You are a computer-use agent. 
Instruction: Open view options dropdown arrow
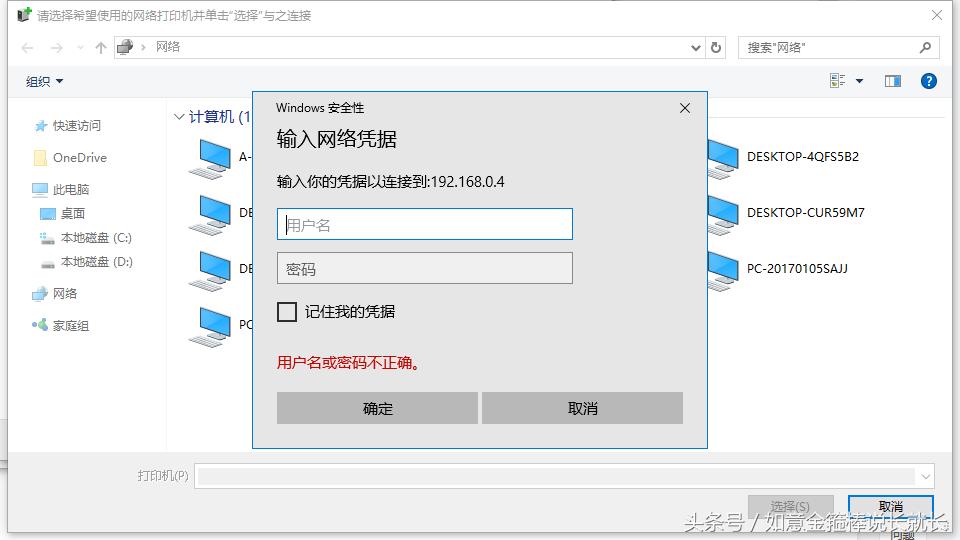(860, 81)
